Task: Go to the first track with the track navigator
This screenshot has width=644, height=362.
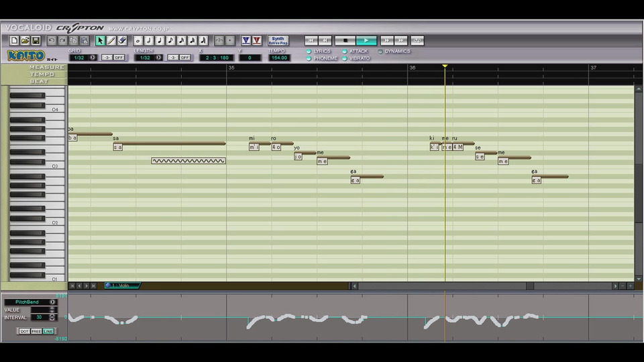Action: click(x=72, y=286)
